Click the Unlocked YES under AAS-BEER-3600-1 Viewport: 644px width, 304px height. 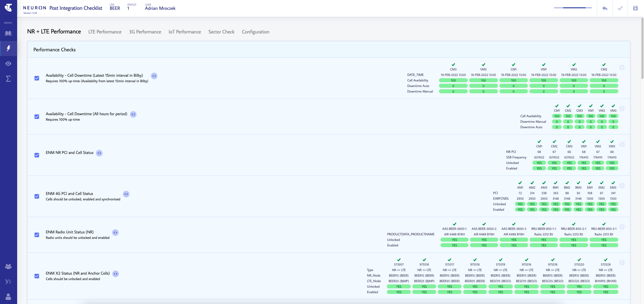click(454, 240)
